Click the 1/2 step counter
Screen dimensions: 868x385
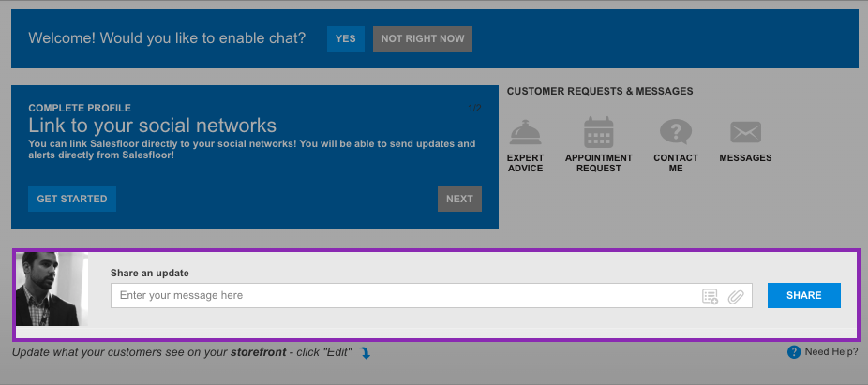[x=474, y=108]
